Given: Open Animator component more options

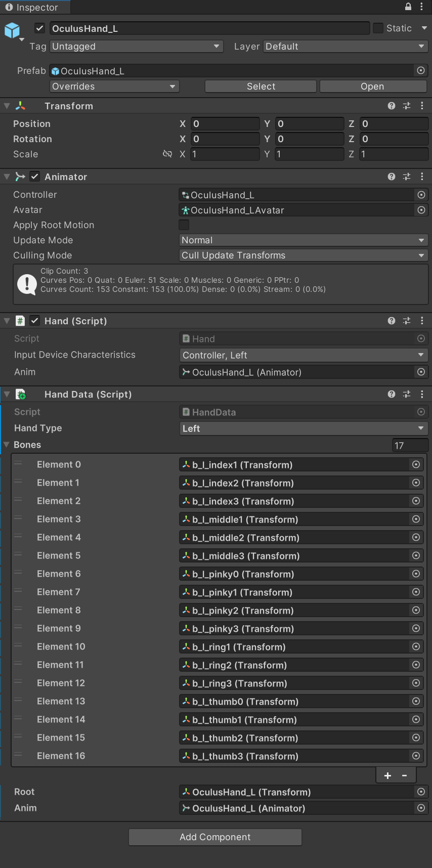Looking at the screenshot, I should click(422, 177).
